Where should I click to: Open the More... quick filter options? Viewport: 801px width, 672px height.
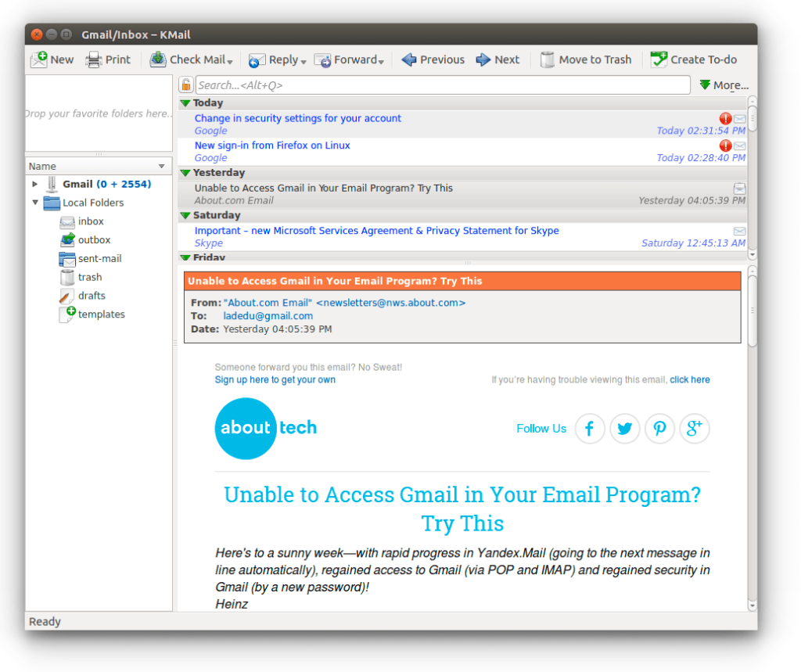click(x=724, y=84)
